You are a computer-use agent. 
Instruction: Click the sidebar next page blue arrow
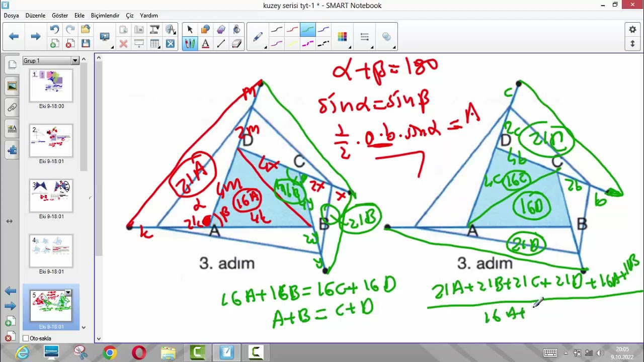tap(10, 306)
